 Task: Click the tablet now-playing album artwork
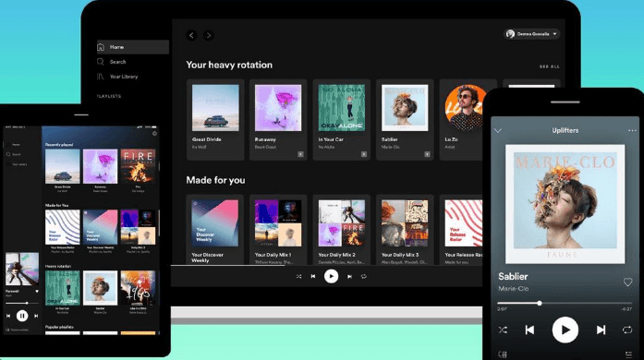click(x=22, y=270)
